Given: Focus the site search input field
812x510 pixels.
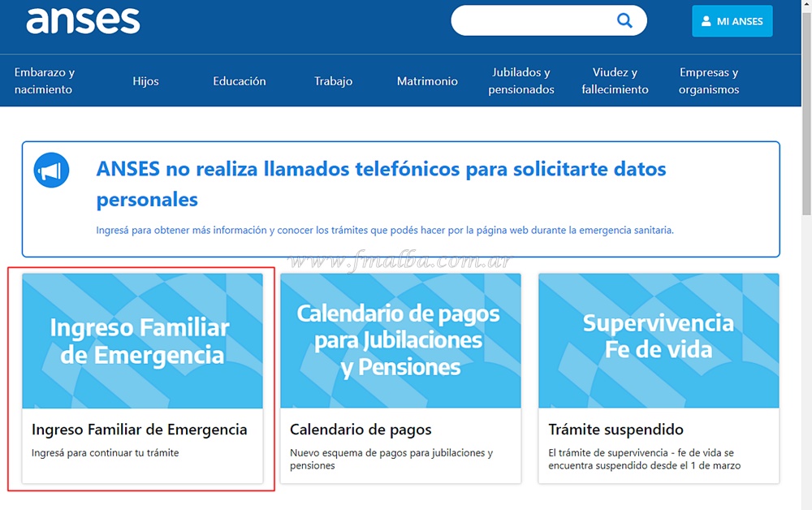Looking at the screenshot, I should click(x=548, y=21).
